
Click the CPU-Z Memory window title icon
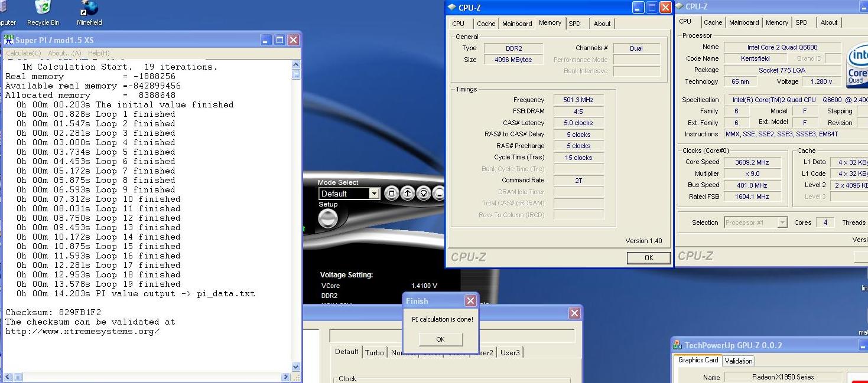tap(452, 7)
